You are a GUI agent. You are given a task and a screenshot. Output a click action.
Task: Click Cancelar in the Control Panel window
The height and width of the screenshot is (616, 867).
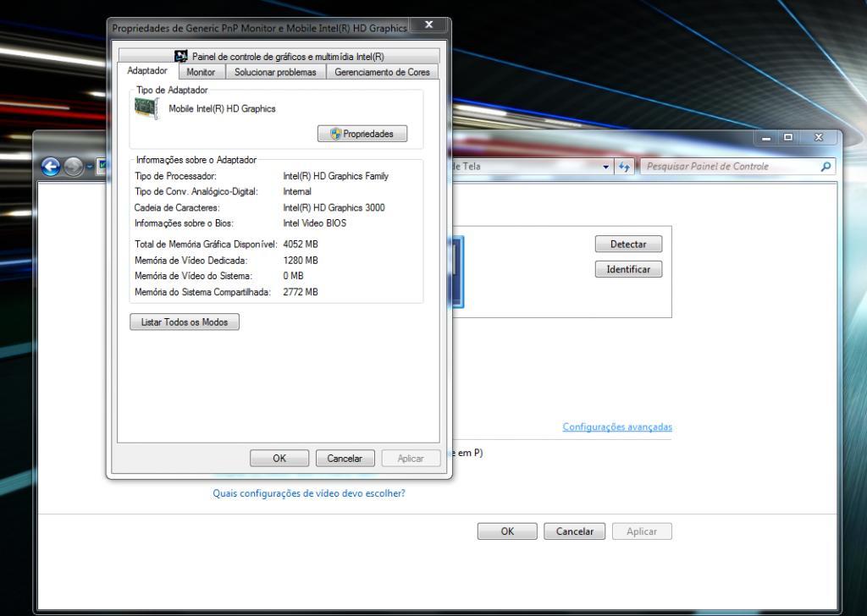coord(575,531)
